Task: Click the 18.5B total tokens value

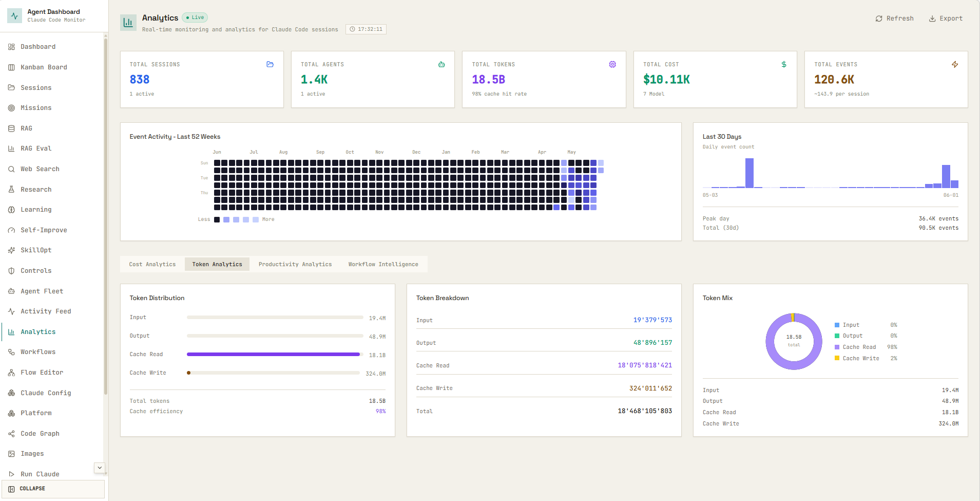Action: point(489,80)
